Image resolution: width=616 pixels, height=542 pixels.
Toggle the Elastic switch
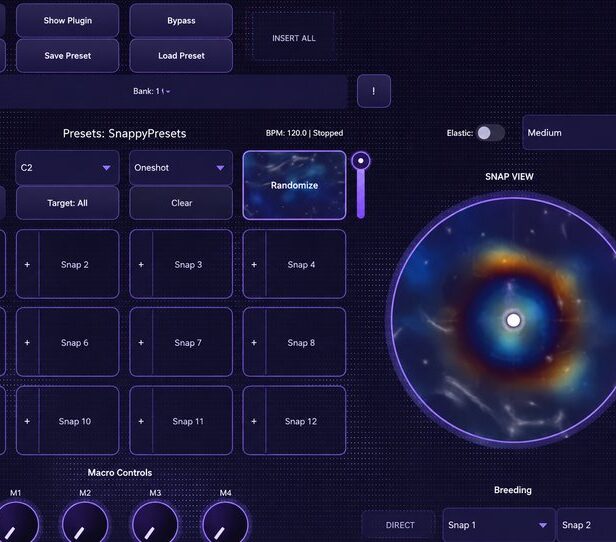(x=491, y=133)
